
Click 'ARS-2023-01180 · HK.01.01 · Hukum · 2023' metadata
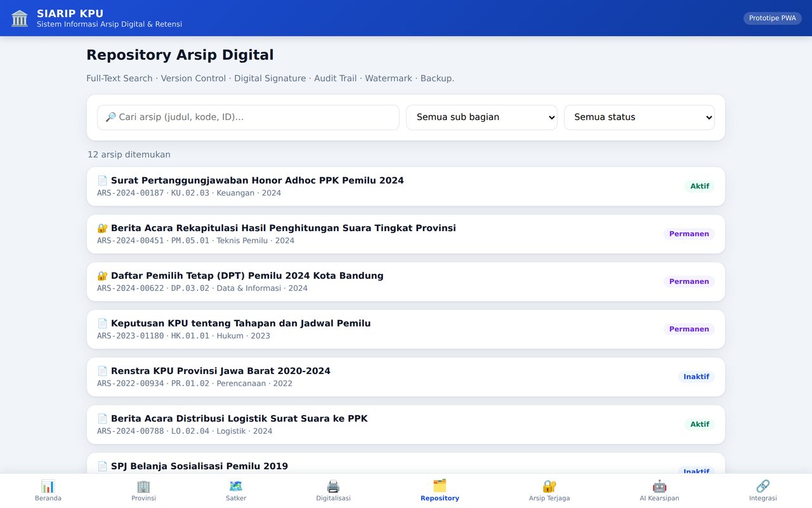(x=183, y=336)
